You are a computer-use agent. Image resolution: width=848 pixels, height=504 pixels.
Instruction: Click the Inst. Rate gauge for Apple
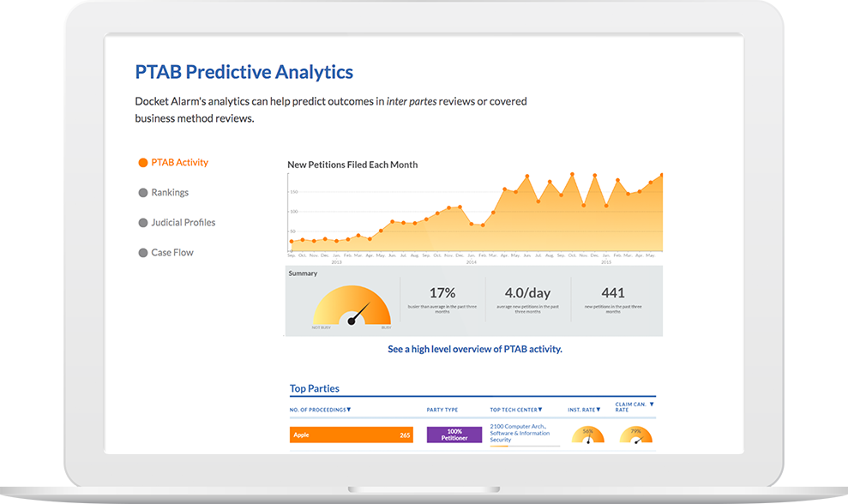[x=588, y=433]
